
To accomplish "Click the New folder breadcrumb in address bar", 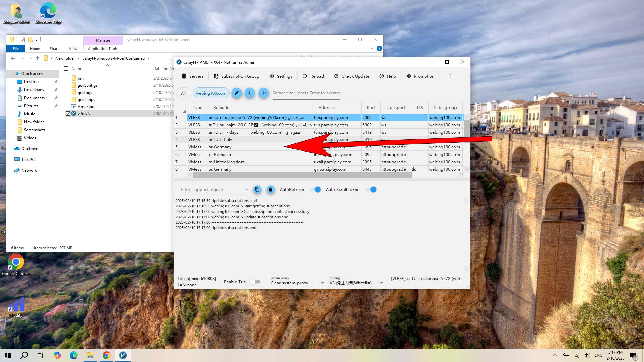I will pos(65,58).
